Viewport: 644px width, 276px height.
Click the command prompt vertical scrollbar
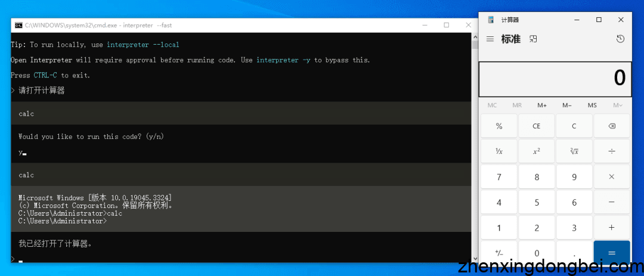click(x=475, y=149)
